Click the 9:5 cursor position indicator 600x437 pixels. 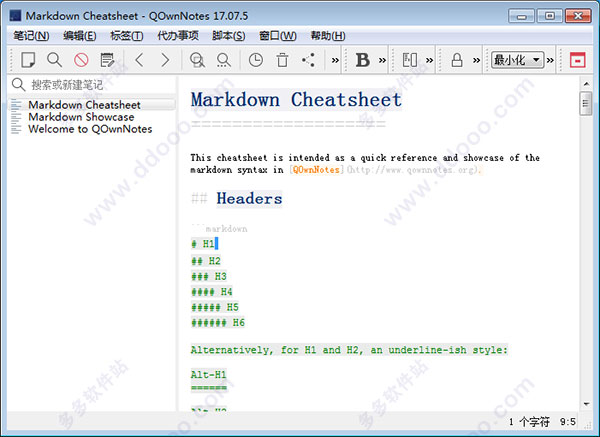568,422
